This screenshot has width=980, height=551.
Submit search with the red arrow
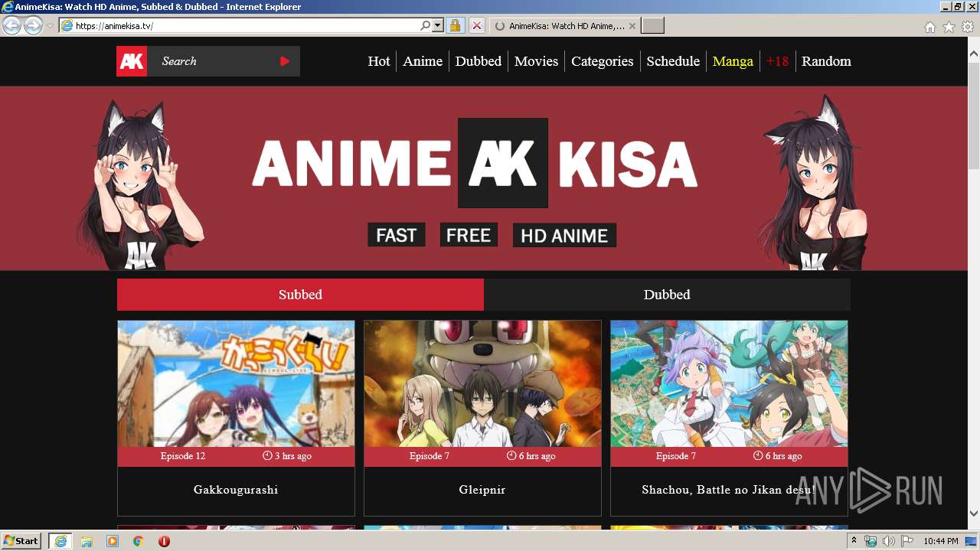tap(285, 61)
